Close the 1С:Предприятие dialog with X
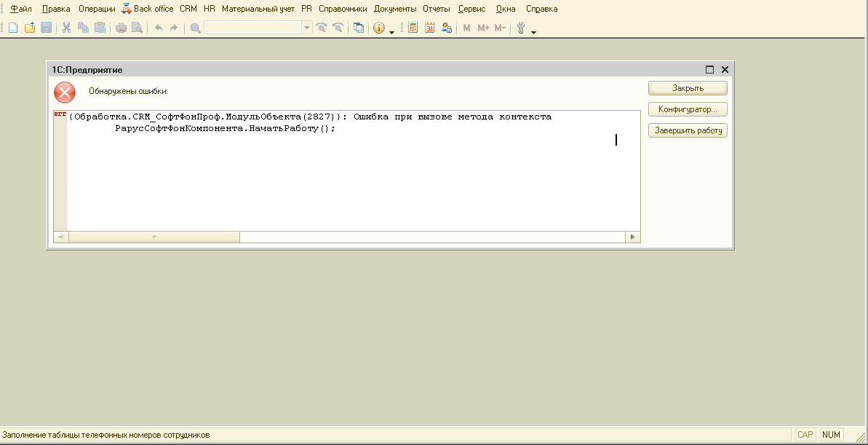This screenshot has height=445, width=868. coord(725,69)
